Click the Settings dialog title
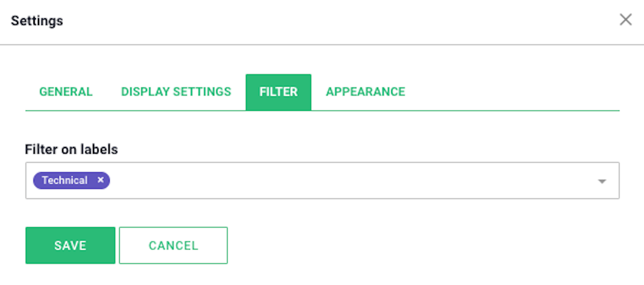The width and height of the screenshot is (644, 285). point(37,21)
